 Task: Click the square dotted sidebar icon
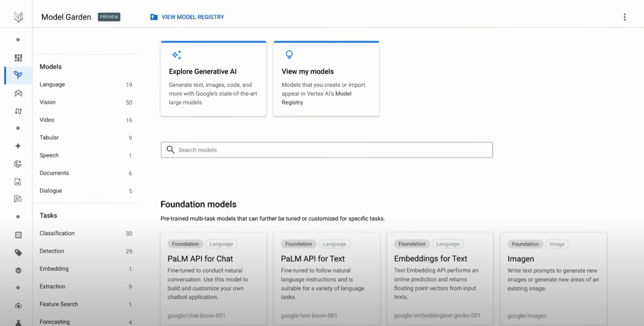tap(18, 235)
